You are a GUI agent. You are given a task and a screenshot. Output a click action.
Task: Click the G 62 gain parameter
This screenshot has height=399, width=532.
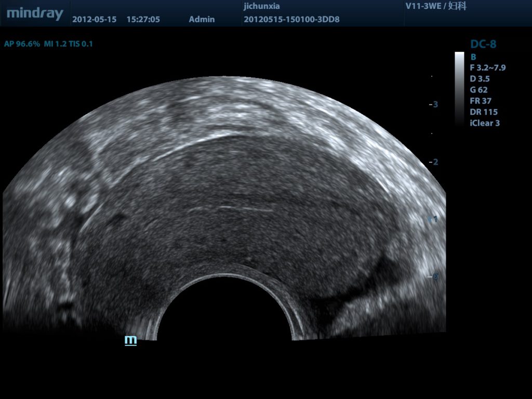tap(478, 90)
